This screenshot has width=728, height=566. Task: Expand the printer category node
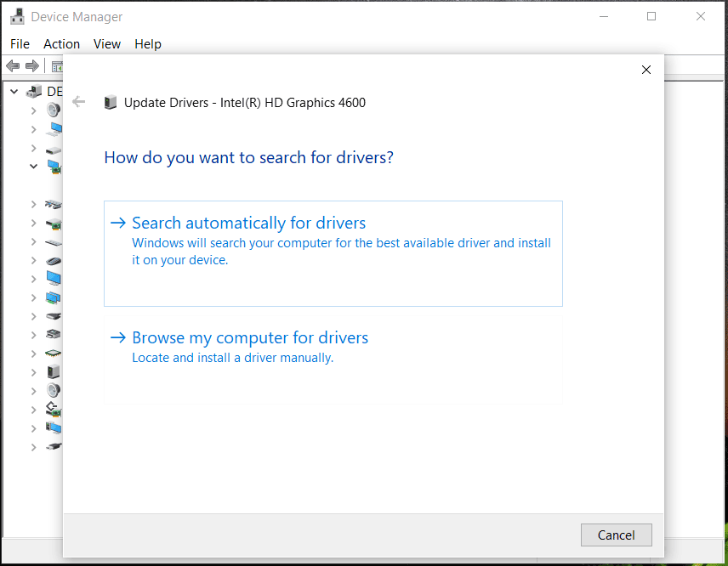(x=33, y=335)
